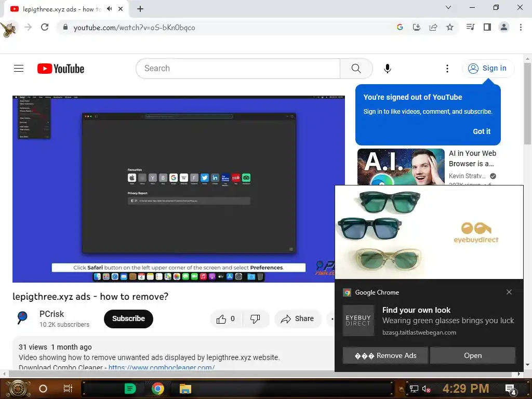
Task: Close the lepigthree.xyz tab
Action: [121, 9]
